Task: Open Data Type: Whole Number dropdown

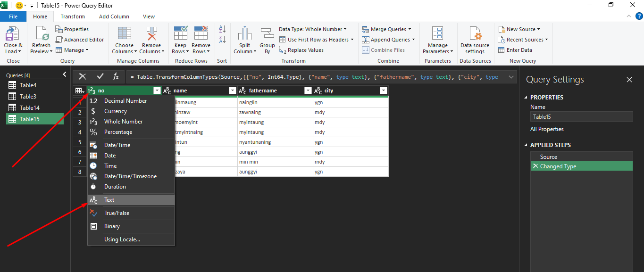Action: 313,29
